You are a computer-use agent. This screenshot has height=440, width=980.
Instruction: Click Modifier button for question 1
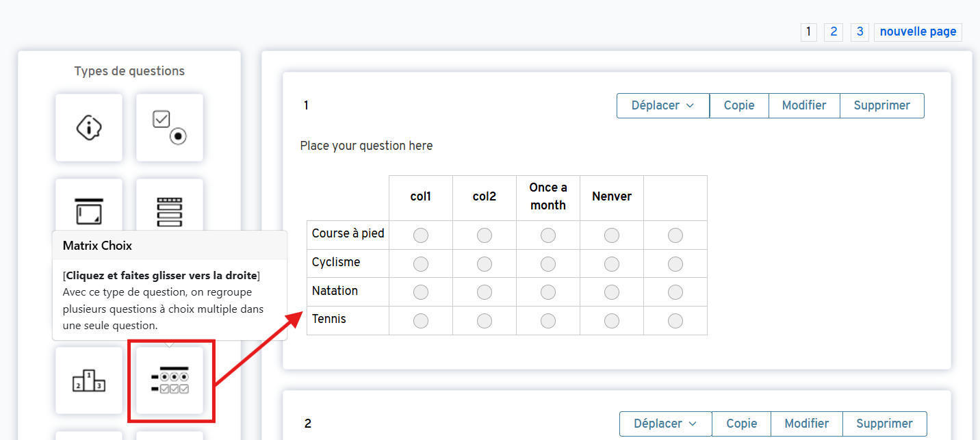(x=804, y=105)
